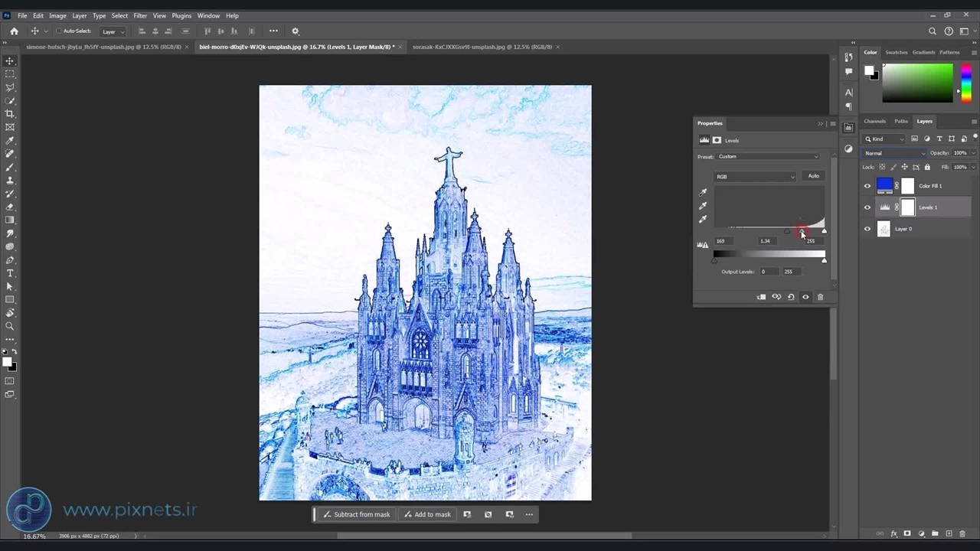The image size is (980, 551).
Task: Click the white output levels slider handle
Action: coord(824,261)
